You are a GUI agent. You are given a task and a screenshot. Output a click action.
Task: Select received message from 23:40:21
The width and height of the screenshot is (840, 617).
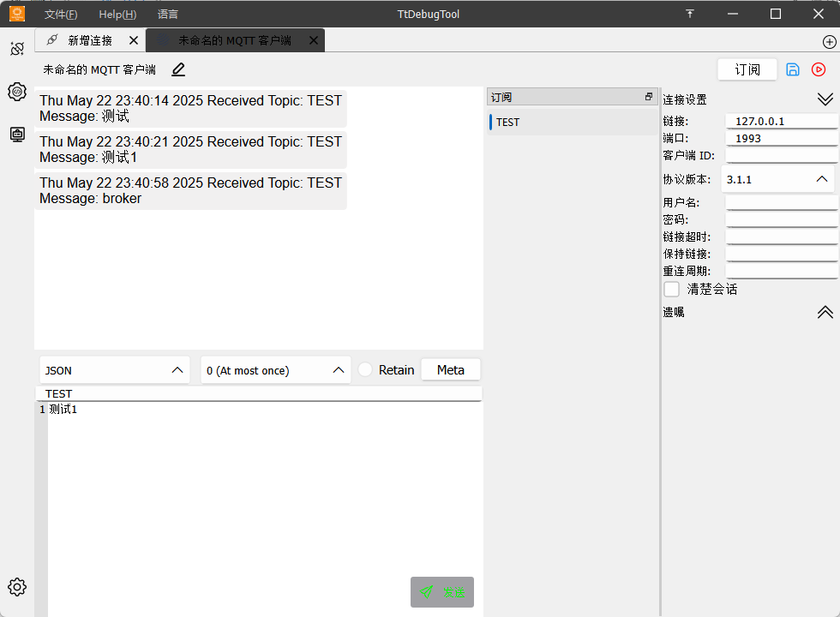tap(190, 149)
